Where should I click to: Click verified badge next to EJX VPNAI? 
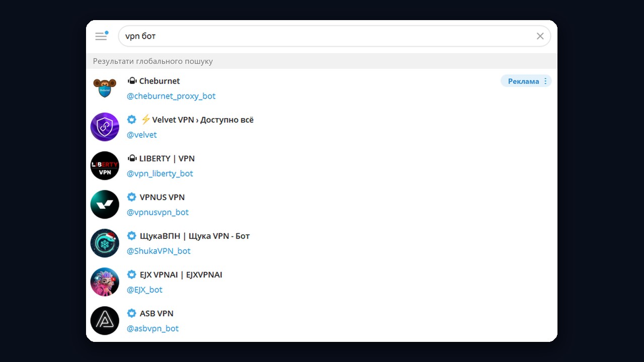point(131,275)
